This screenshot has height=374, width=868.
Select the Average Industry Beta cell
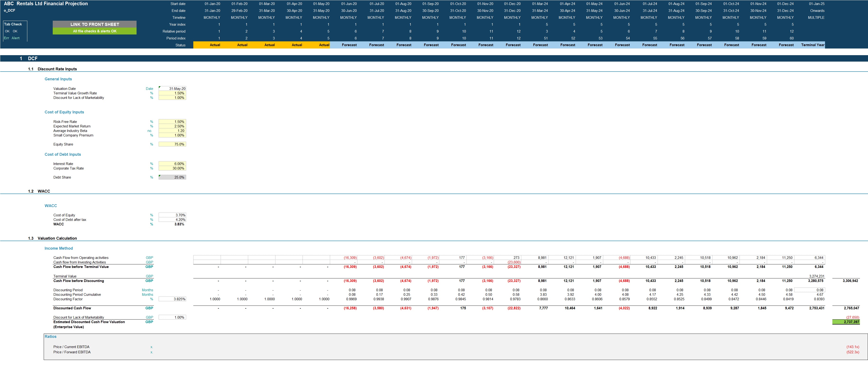(x=172, y=131)
